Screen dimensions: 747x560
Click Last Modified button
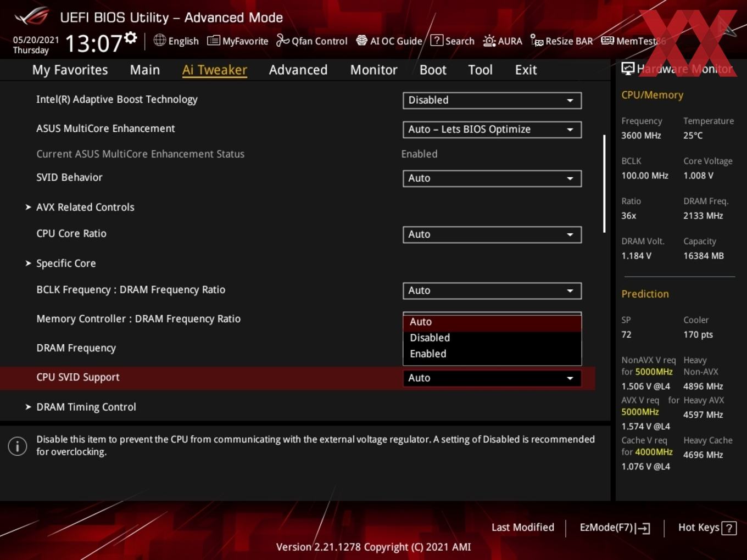click(x=523, y=528)
